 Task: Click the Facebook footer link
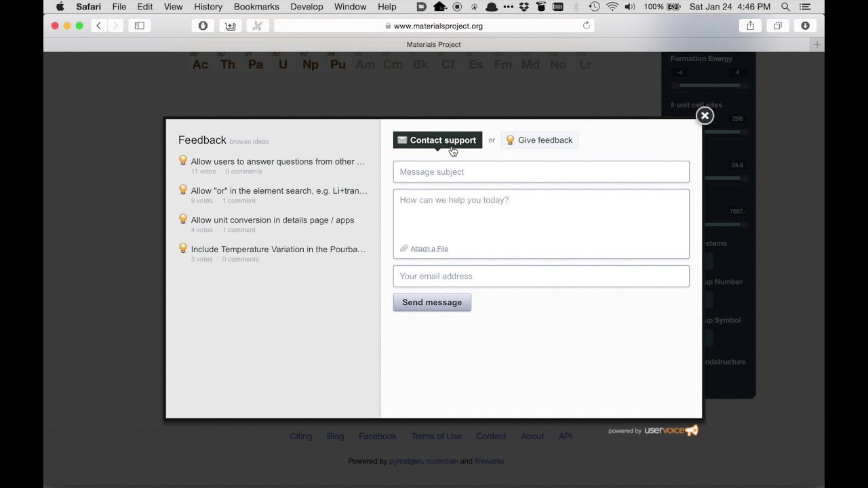click(378, 436)
